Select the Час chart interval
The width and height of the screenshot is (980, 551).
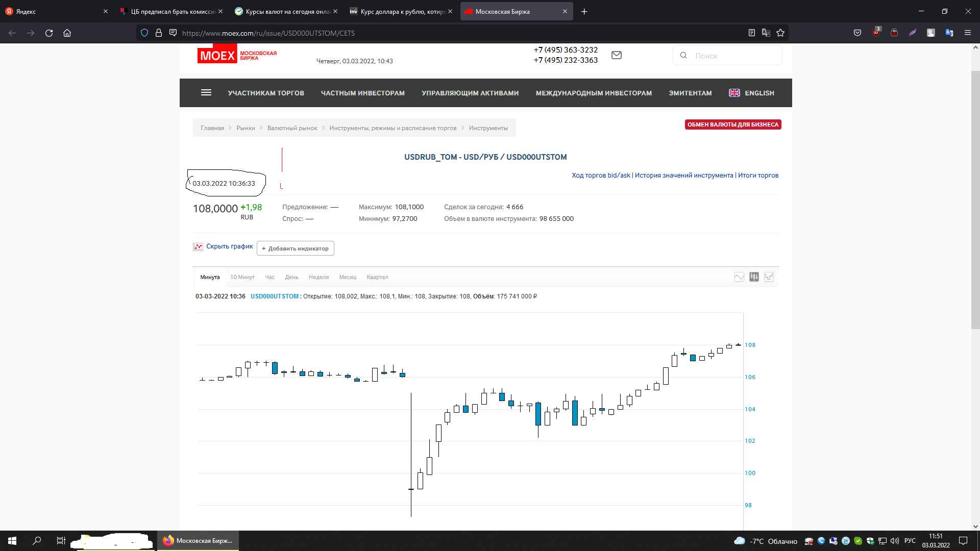click(x=269, y=277)
